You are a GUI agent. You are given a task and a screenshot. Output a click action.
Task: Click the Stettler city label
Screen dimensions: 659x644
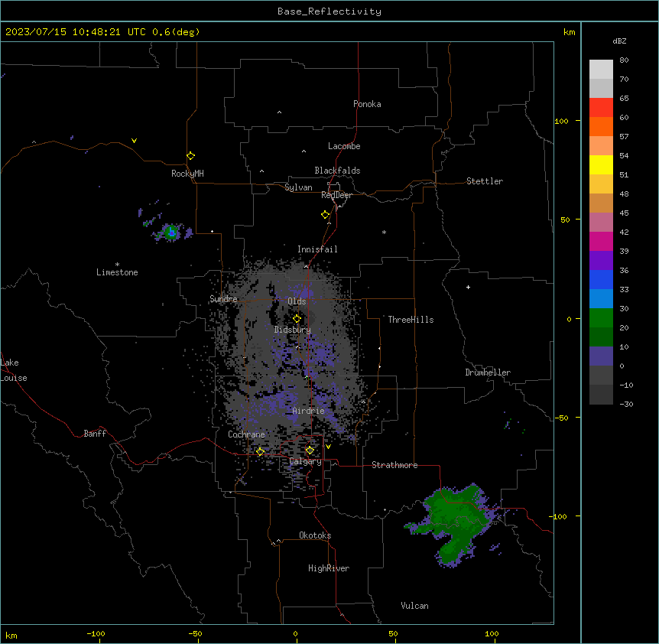coord(485,181)
